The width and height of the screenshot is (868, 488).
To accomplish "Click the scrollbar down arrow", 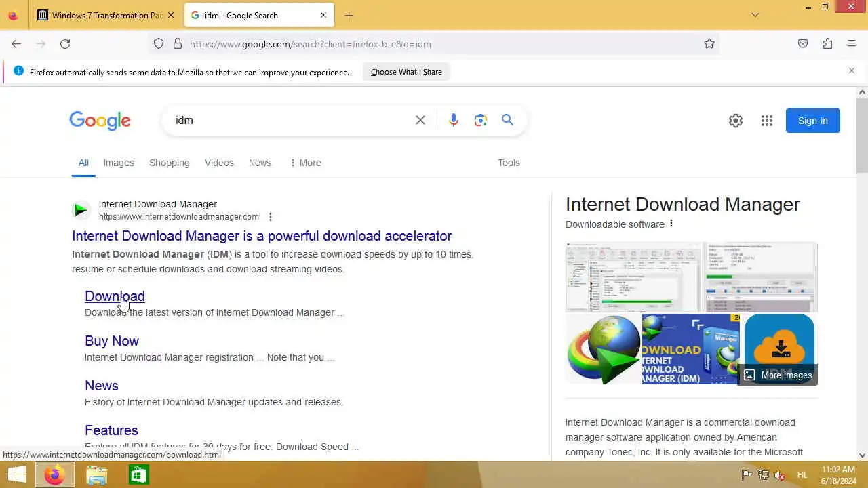I will (862, 455).
